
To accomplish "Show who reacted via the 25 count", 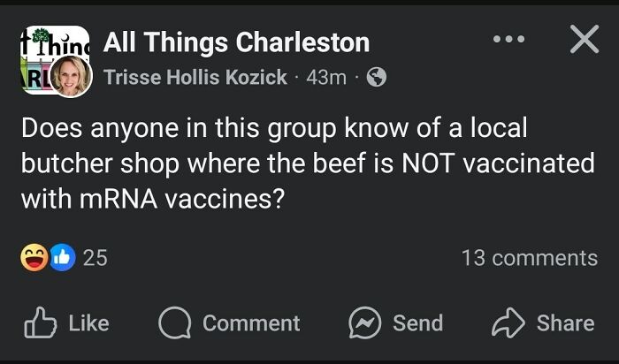I will point(95,258).
